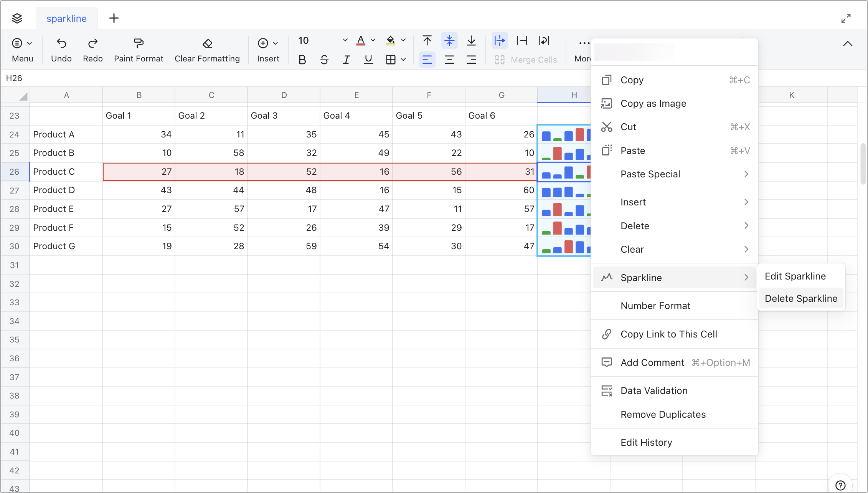
Task: Toggle middle vertical alignment
Action: (x=449, y=41)
